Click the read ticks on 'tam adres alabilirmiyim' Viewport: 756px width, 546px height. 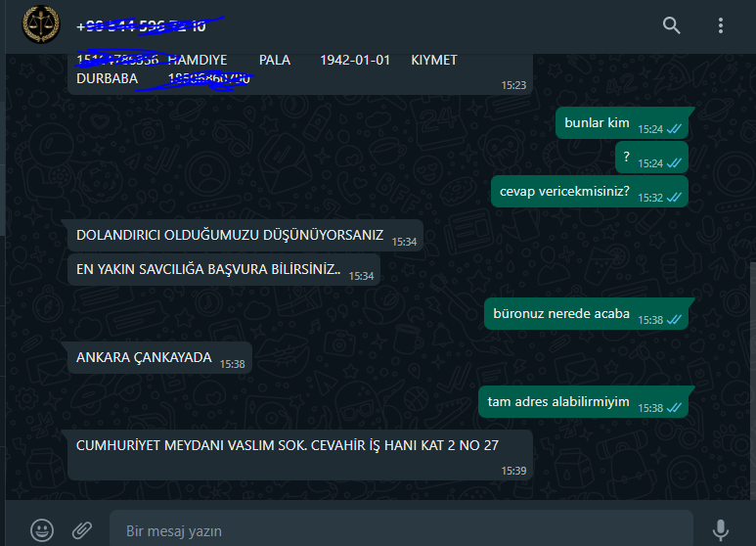(674, 408)
